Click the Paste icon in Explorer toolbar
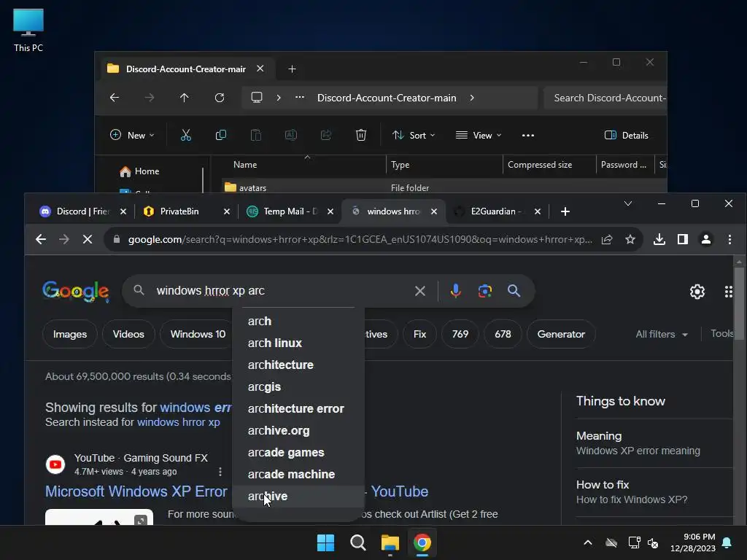 coord(256,135)
